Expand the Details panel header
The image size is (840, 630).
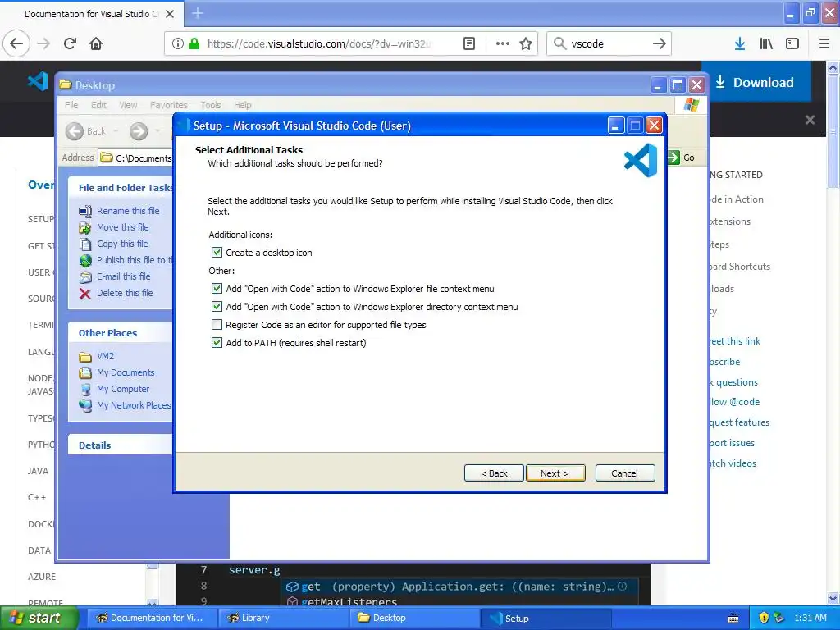[120, 445]
